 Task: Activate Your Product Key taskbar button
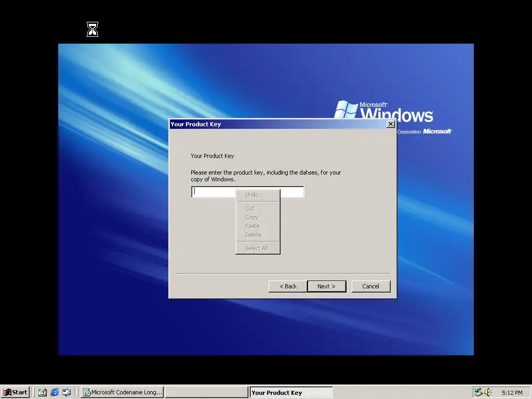[x=291, y=392]
